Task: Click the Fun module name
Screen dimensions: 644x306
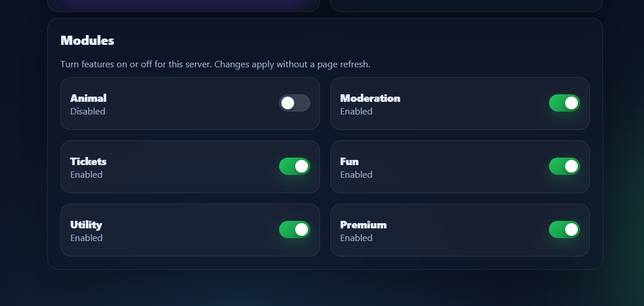Action: click(349, 162)
